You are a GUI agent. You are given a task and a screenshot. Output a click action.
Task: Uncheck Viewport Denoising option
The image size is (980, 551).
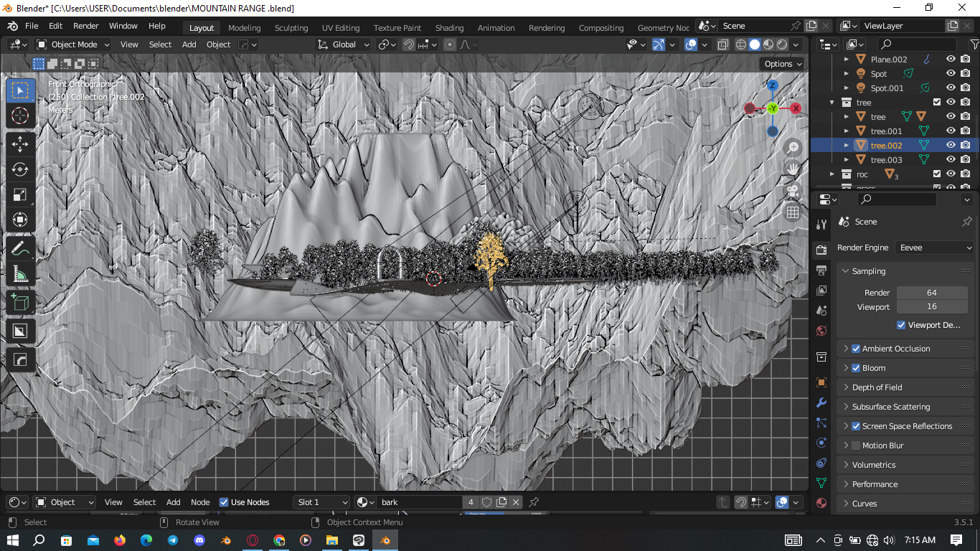901,325
